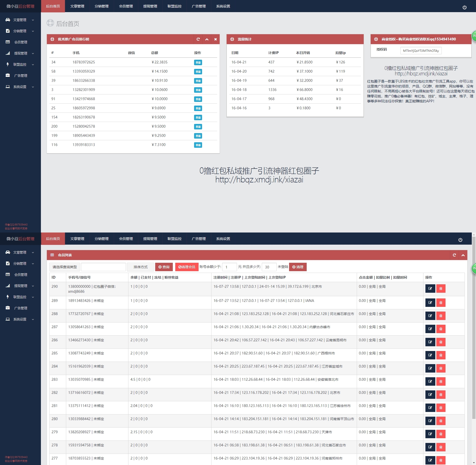The width and height of the screenshot is (476, 465).
Task: Expand 文章管理 in top sidebar
Action: [x=20, y=20]
